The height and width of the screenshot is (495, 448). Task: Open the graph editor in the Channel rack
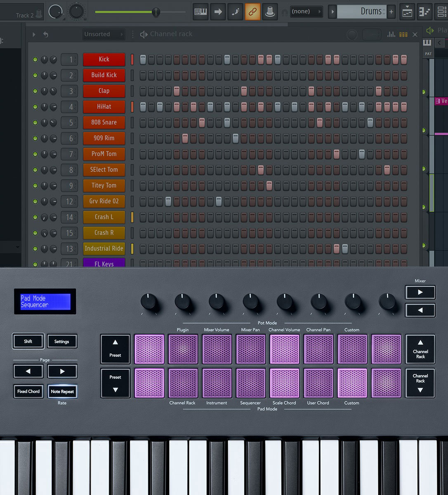click(391, 34)
